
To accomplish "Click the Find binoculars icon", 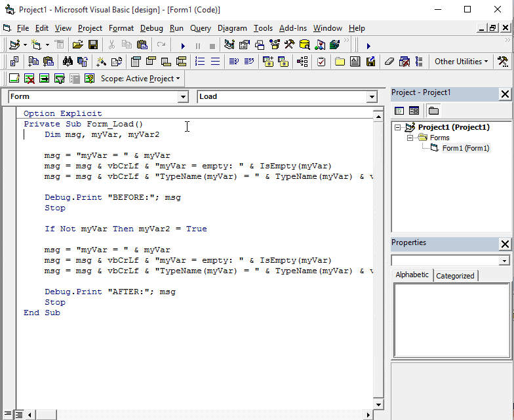I will point(68,62).
